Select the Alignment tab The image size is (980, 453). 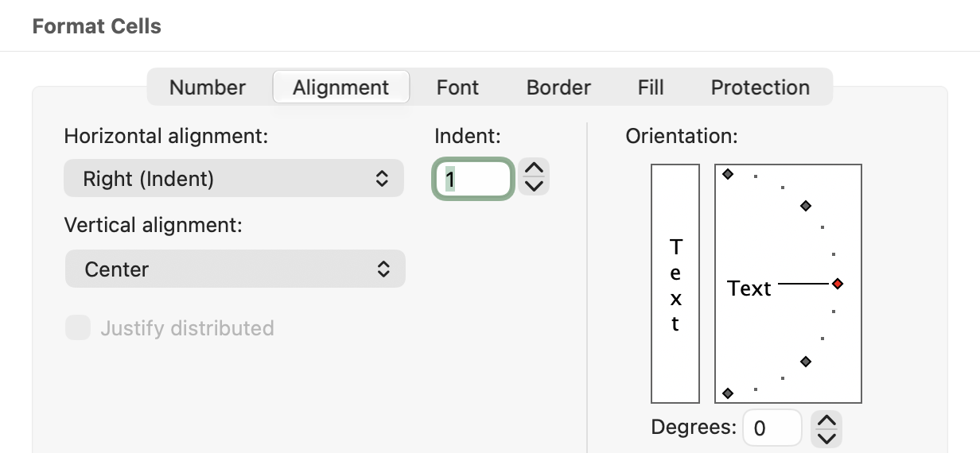pos(341,87)
